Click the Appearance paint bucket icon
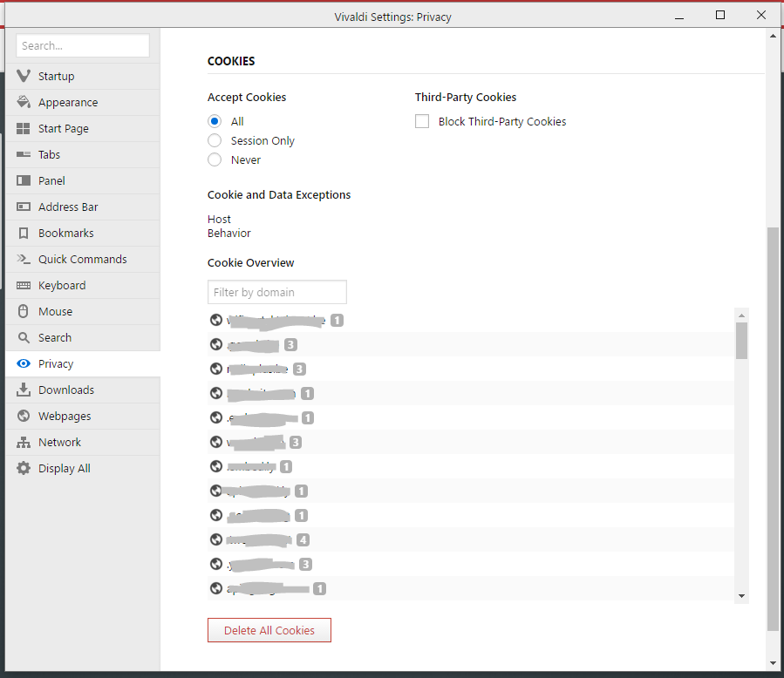This screenshot has width=784, height=678. click(24, 102)
